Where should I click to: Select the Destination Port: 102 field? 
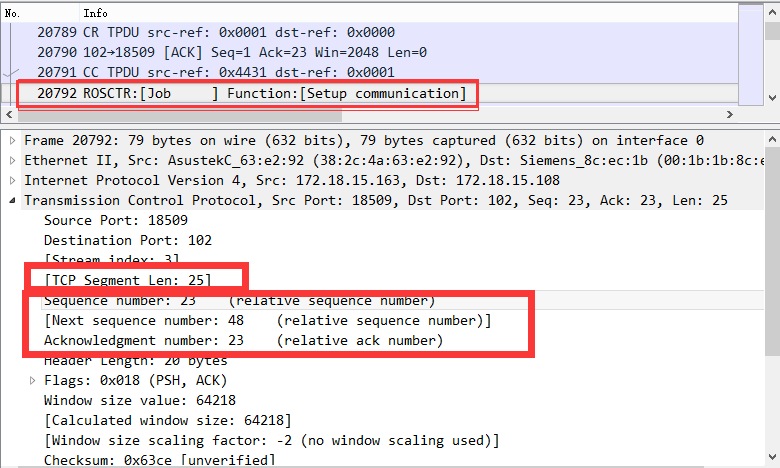109,241
